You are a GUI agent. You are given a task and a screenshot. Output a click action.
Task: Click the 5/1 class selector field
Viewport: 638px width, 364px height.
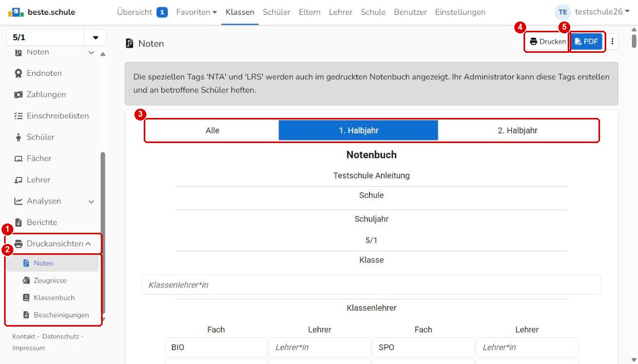point(45,37)
